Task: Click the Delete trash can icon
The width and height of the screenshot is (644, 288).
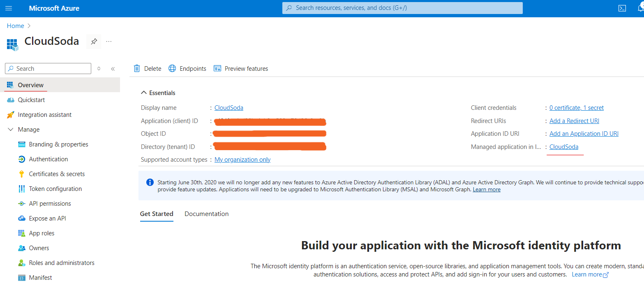Action: 137,68
